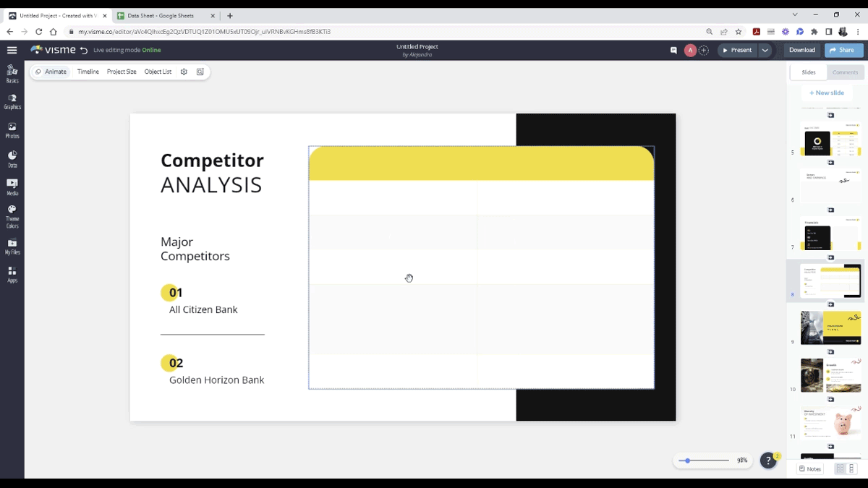Toggle the Notes panel at the bottom
Screen dimensions: 868x488
809,468
